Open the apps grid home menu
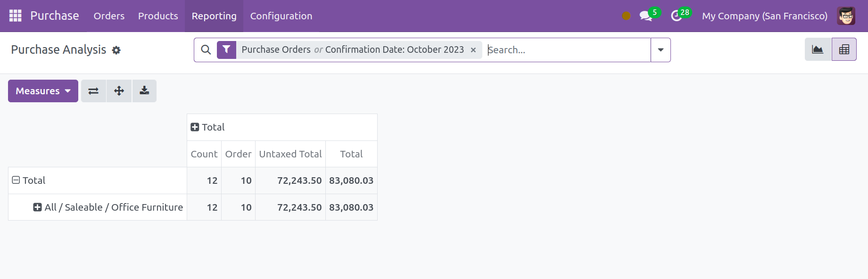868x279 pixels. coord(16,16)
